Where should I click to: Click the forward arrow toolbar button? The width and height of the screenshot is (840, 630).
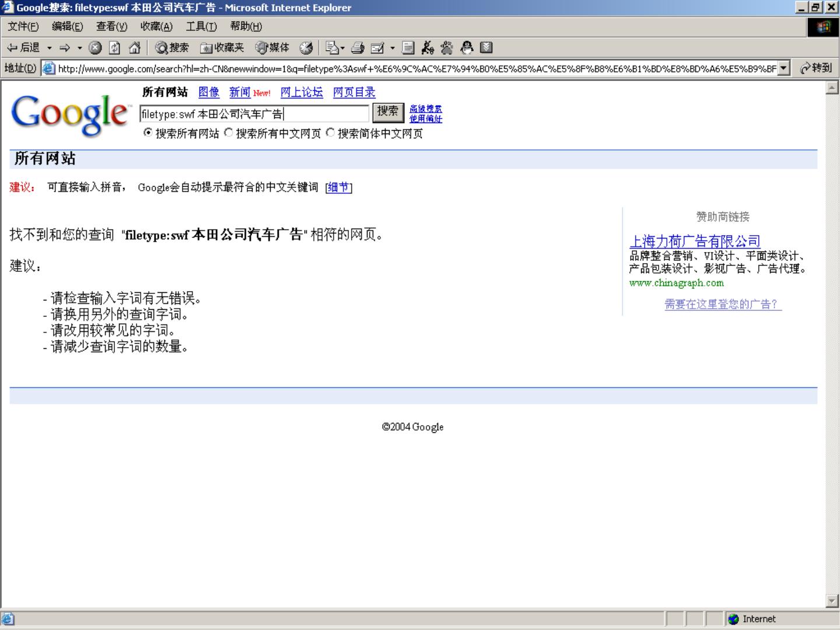(64, 48)
